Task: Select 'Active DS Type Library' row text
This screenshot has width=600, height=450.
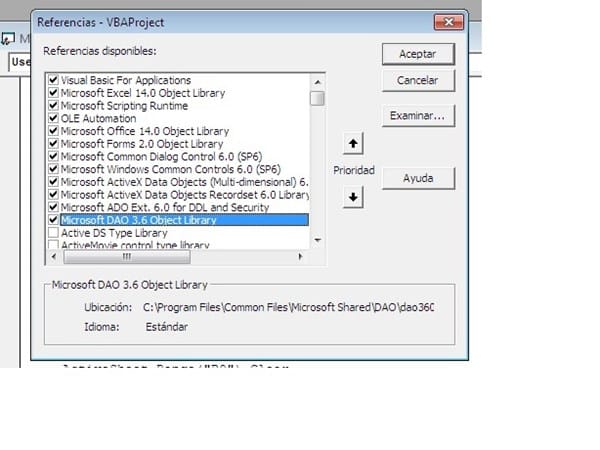Action: click(x=114, y=233)
